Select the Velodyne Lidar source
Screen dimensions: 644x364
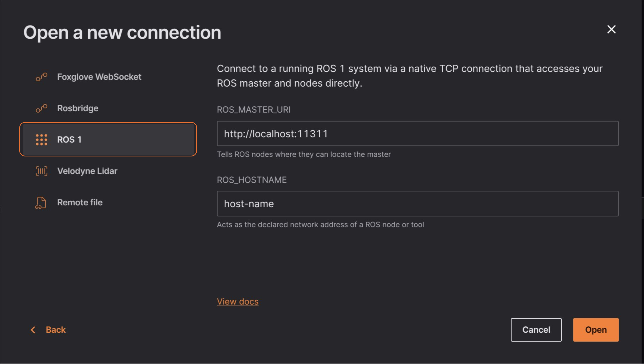pos(108,171)
